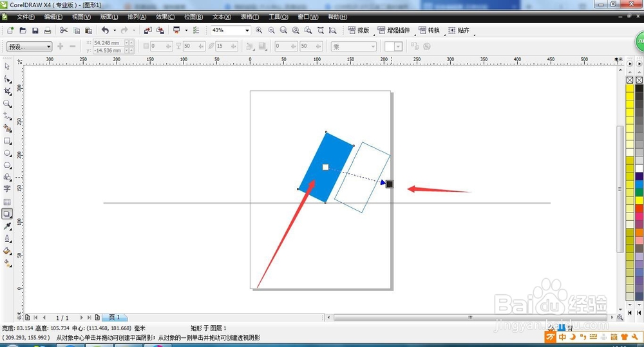Click the 贴齐 snap button
This screenshot has height=347, width=644.
coord(459,30)
